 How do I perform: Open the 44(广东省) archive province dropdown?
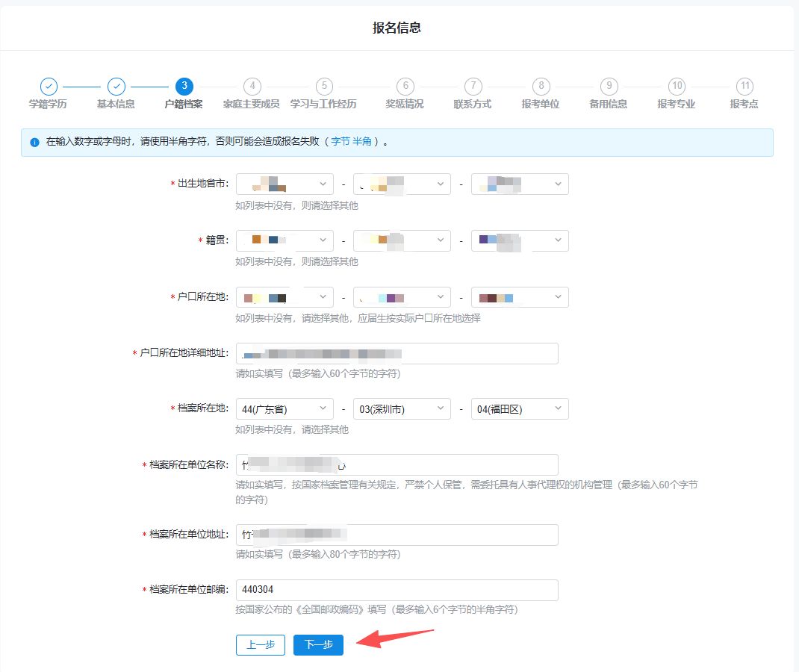pos(285,408)
